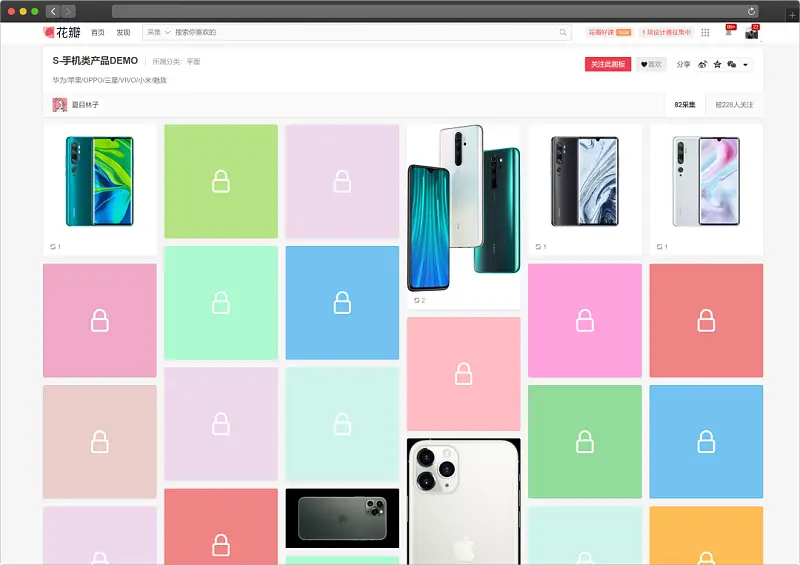Share board via Weibo icon
The height and width of the screenshot is (565, 800).
[703, 64]
